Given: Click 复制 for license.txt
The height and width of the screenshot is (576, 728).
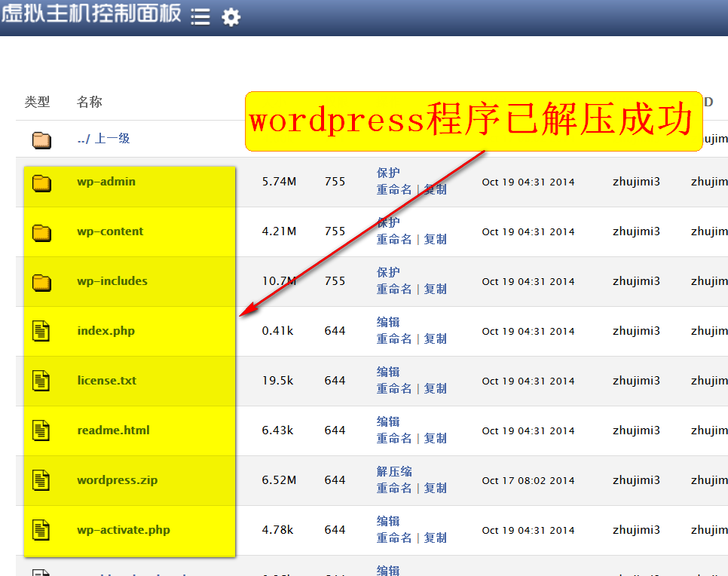Looking at the screenshot, I should 436,388.
